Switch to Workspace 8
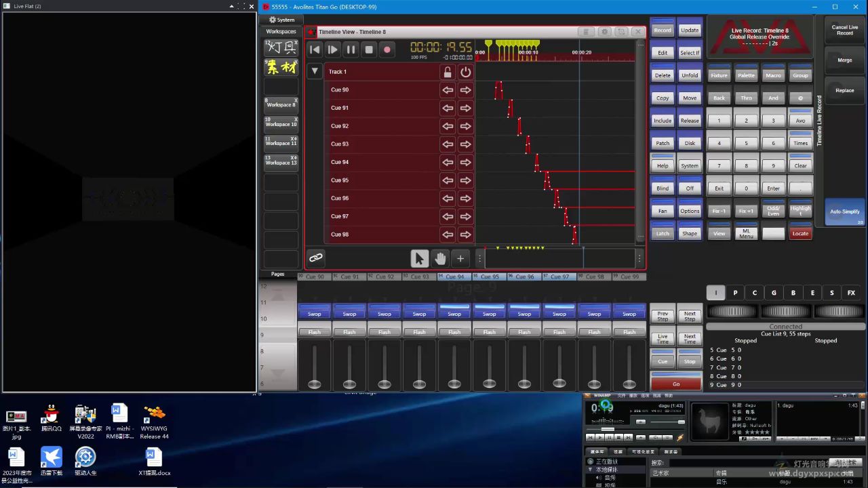Viewport: 868px width, 488px height. 281,104
